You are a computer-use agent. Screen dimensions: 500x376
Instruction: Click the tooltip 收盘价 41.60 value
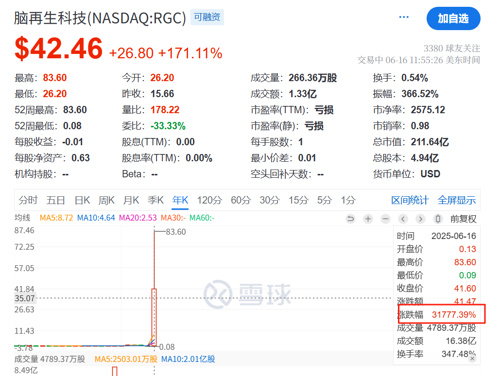pyautogui.click(x=465, y=288)
